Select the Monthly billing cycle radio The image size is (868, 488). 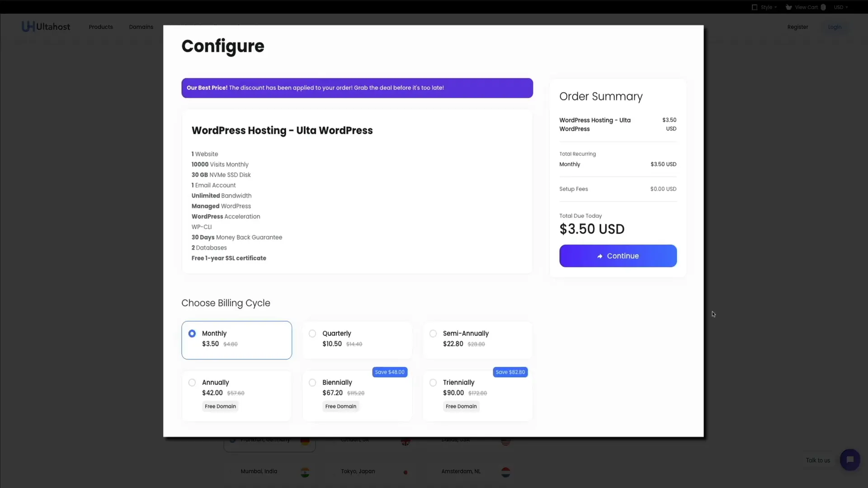[192, 333]
